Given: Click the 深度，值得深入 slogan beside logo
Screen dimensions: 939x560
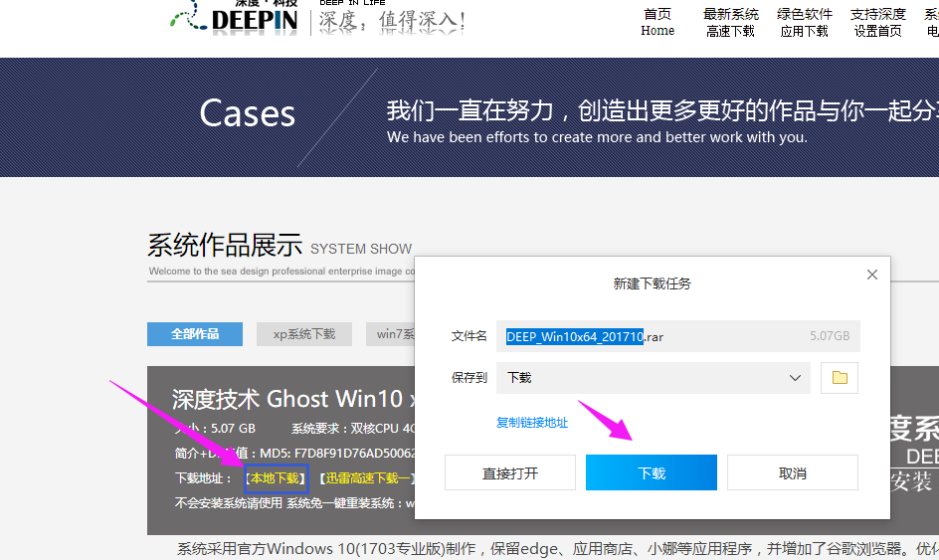Looking at the screenshot, I should coord(391,21).
